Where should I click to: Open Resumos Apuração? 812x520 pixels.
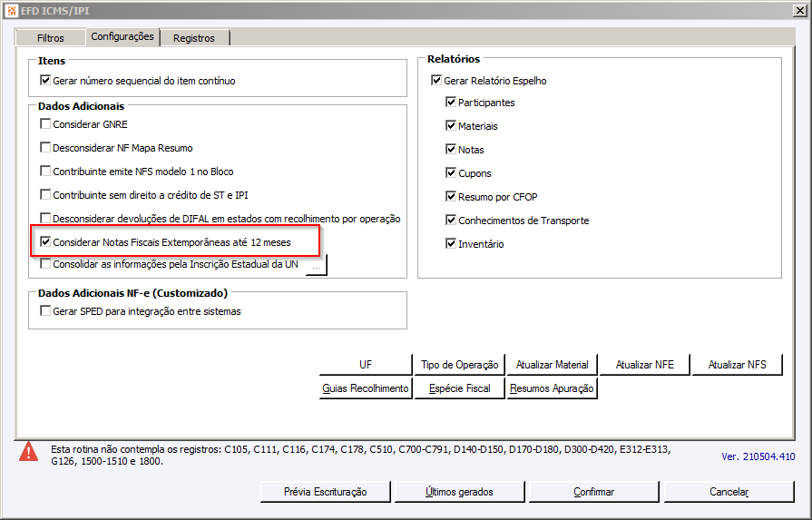pyautogui.click(x=552, y=388)
